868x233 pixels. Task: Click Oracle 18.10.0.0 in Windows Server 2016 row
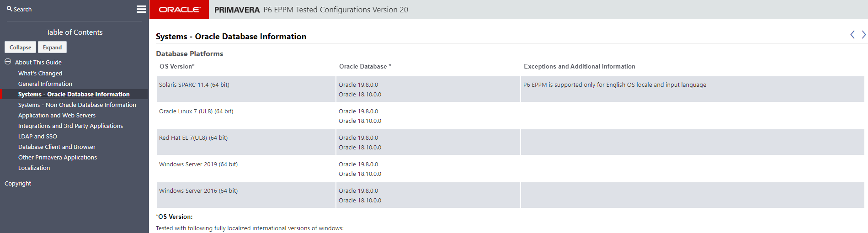point(360,200)
